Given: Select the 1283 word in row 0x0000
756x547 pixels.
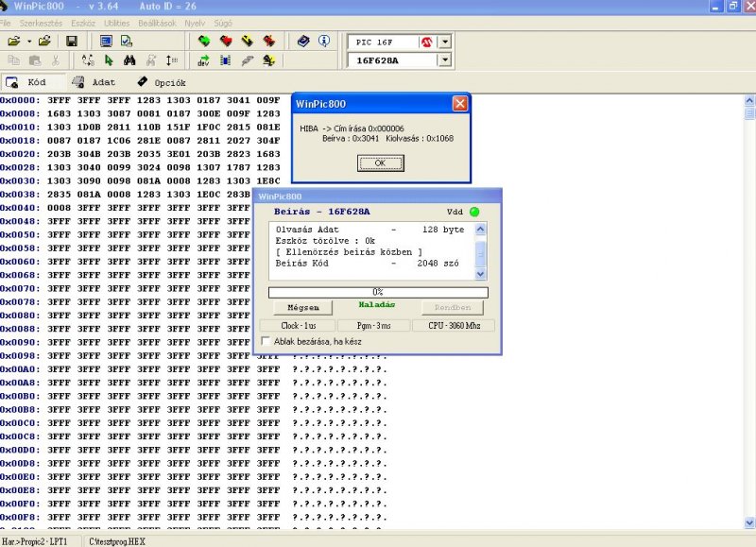Looking at the screenshot, I should pyautogui.click(x=148, y=100).
